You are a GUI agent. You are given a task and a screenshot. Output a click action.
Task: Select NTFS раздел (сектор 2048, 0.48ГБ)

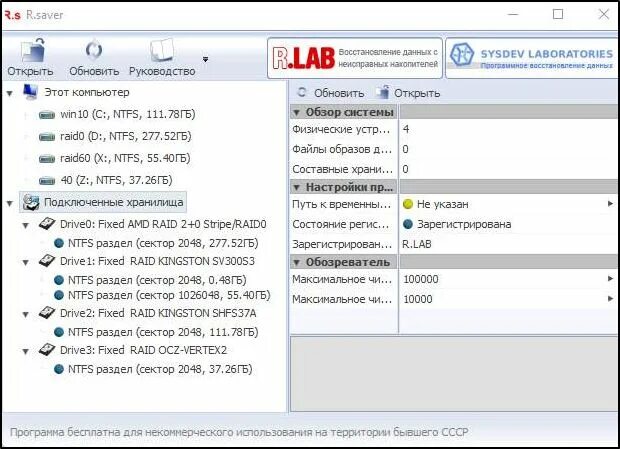[157, 280]
